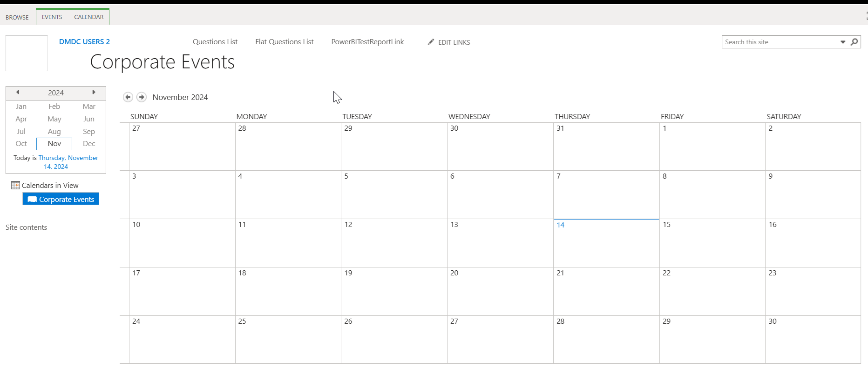Open the Questions List navigation link

pos(215,42)
